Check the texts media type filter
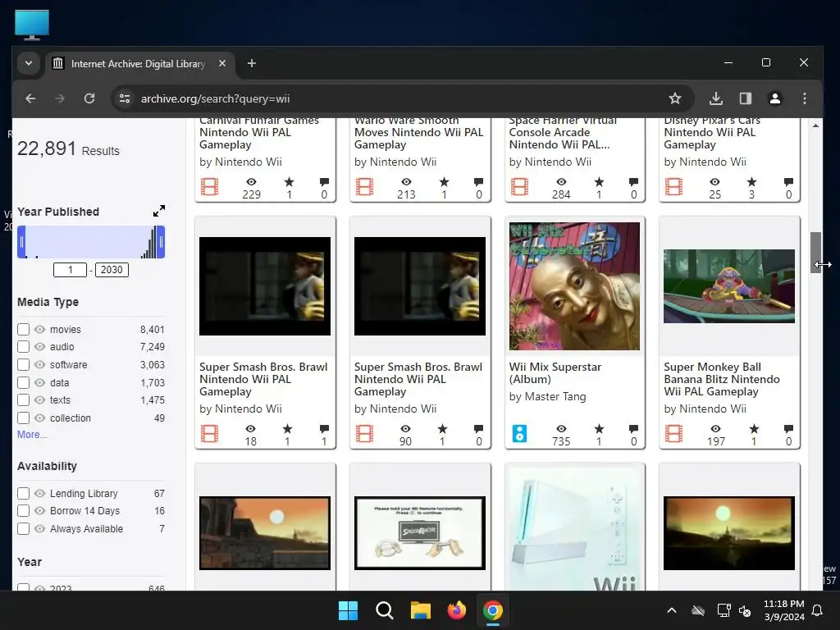The height and width of the screenshot is (630, 840). tap(23, 399)
